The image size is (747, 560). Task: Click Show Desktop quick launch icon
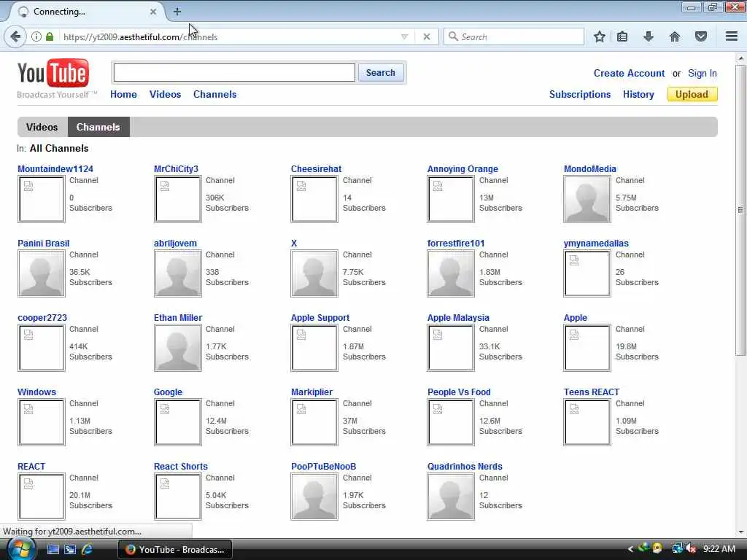(x=53, y=550)
